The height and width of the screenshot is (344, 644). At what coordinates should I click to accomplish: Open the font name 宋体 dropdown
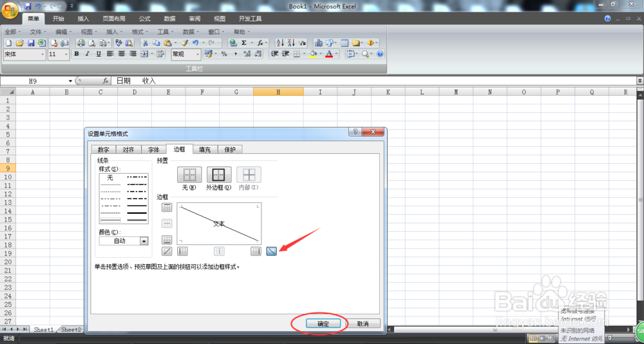tap(43, 54)
